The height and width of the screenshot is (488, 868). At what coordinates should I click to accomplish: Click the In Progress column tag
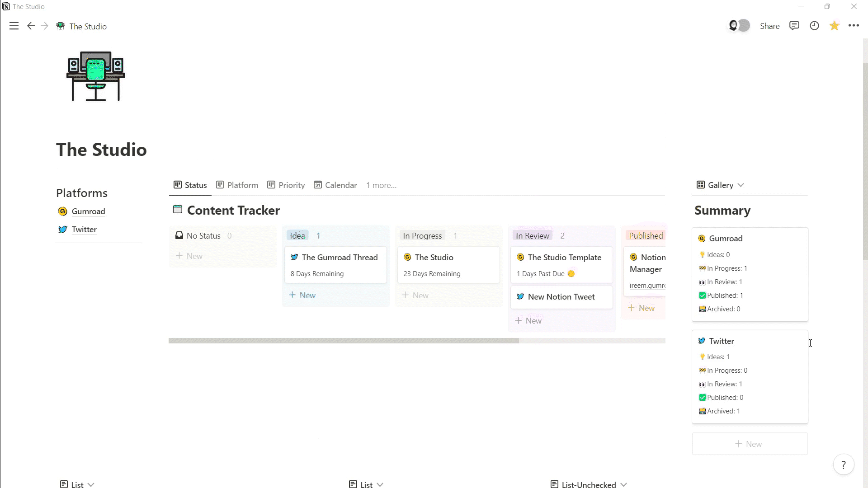click(422, 236)
